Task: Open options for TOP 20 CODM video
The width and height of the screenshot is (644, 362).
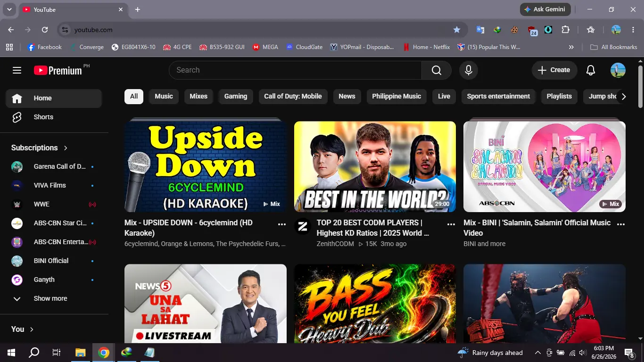Action: (x=451, y=224)
